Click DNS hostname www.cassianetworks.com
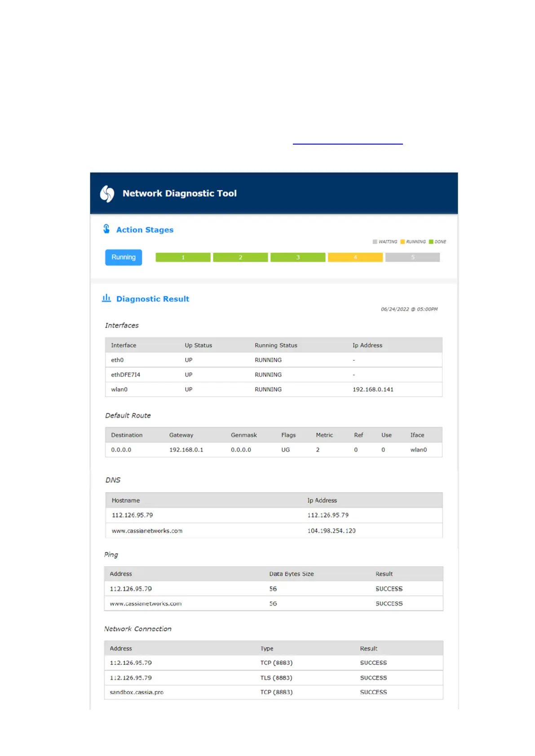Image resolution: width=535 pixels, height=756 pixels. 147,531
